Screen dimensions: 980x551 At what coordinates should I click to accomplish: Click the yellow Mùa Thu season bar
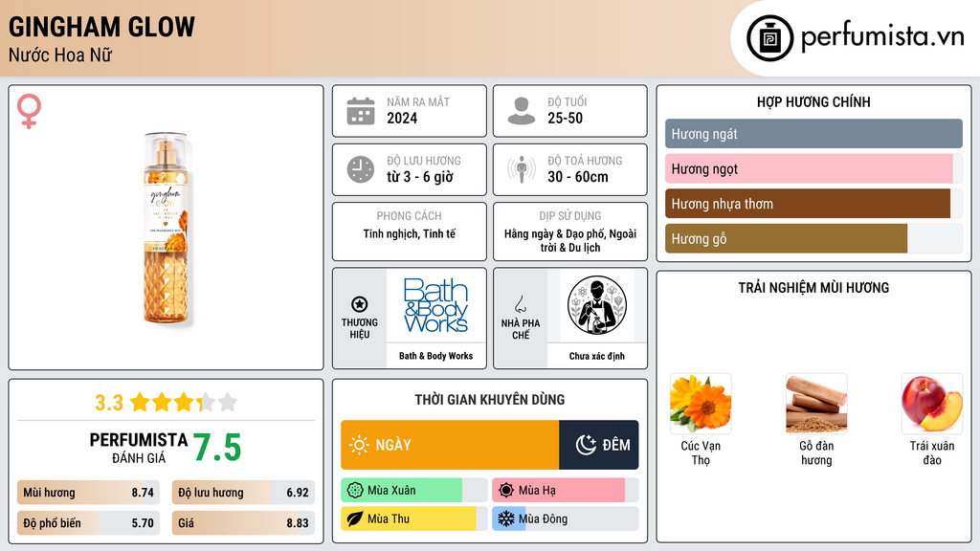[414, 519]
